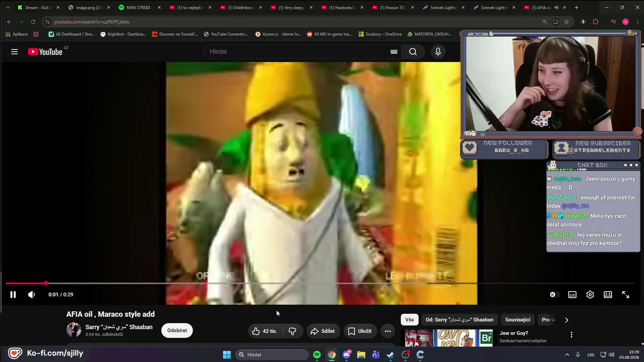644x362 pixels.
Task: Open Microsoft Teams from the taskbar
Action: pos(376,355)
